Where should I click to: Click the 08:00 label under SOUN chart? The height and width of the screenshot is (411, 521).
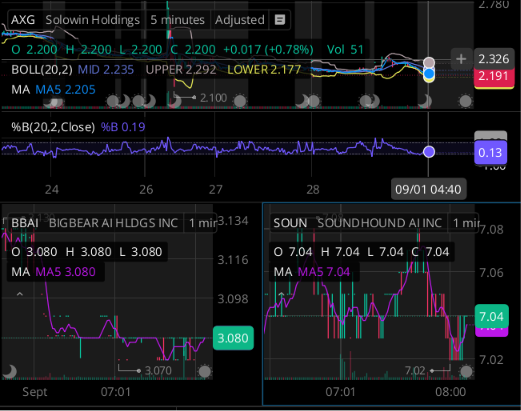pos(450,392)
